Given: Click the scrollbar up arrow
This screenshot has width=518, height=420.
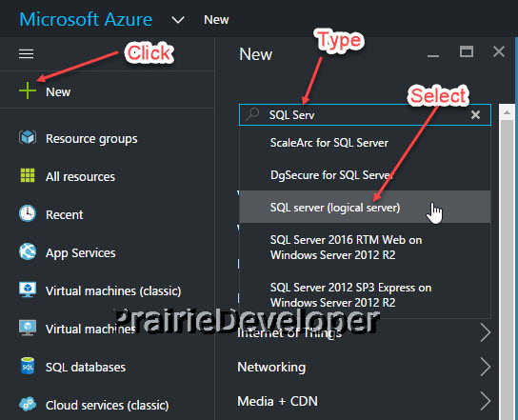Looking at the screenshot, I should tap(507, 112).
